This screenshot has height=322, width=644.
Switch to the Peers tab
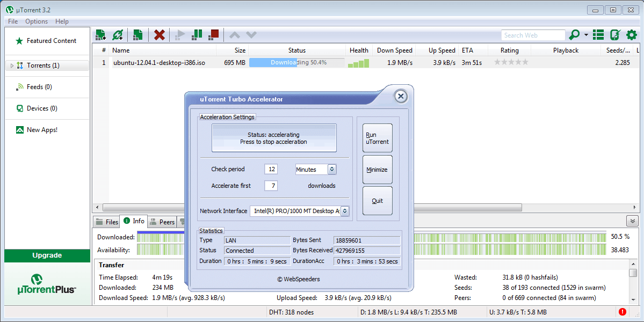coord(162,222)
